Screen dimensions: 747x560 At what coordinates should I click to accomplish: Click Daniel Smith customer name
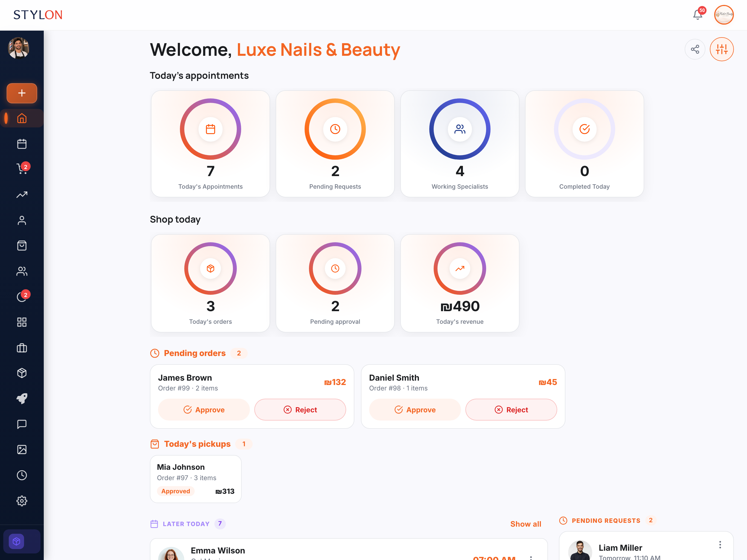coord(394,378)
